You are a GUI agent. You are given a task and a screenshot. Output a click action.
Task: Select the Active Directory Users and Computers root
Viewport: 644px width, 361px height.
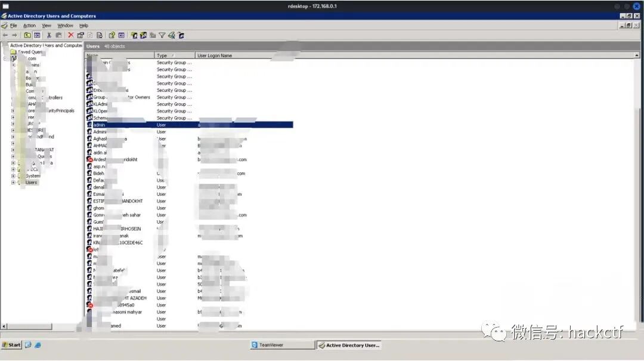(46, 45)
